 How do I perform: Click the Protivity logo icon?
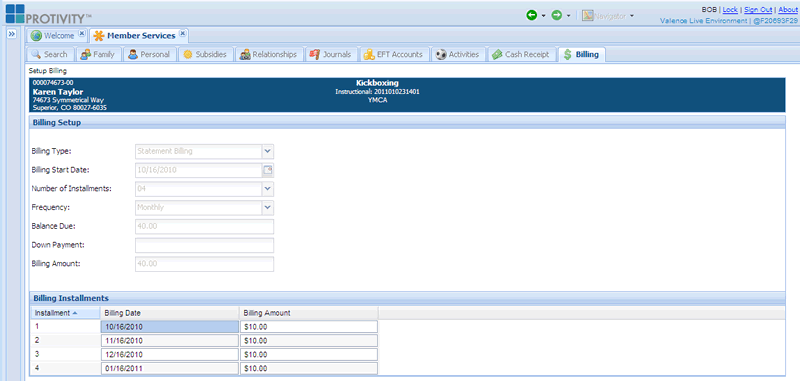tap(15, 14)
